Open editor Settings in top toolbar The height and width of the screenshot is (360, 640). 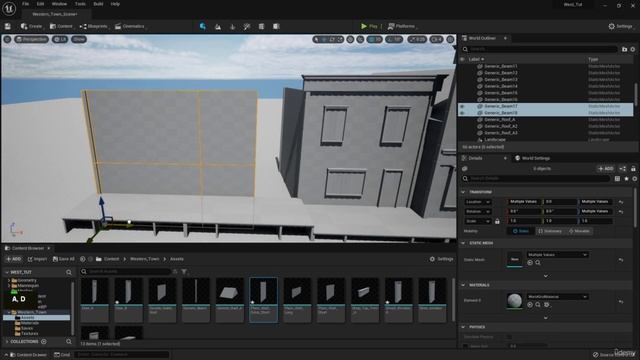(620, 26)
